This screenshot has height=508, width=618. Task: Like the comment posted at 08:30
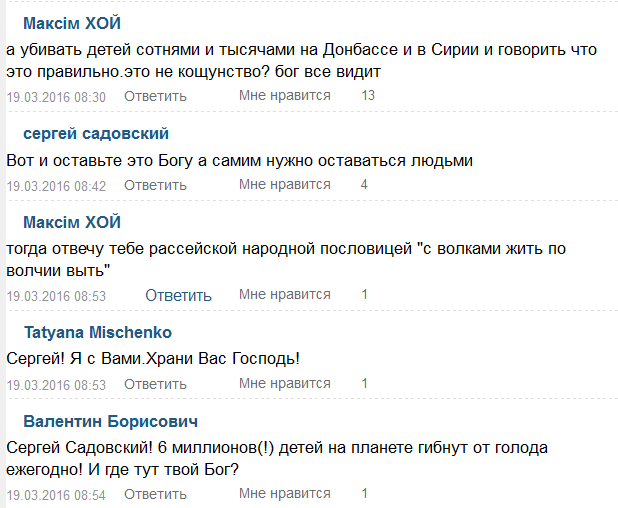(x=284, y=96)
